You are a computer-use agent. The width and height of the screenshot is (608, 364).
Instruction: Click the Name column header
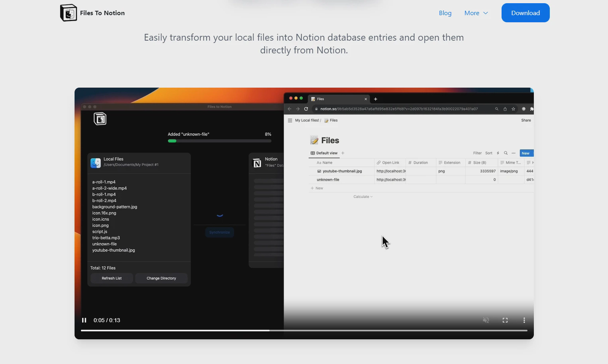point(341,163)
